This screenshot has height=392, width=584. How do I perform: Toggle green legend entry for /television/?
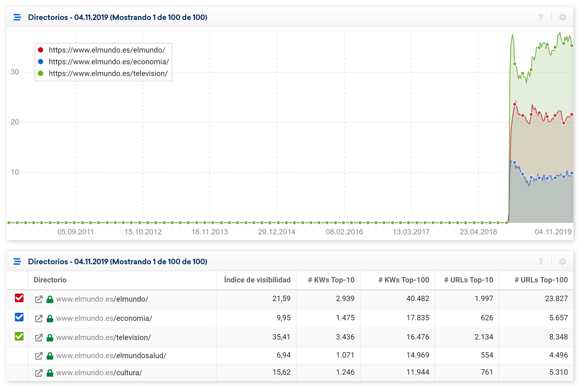coord(103,74)
